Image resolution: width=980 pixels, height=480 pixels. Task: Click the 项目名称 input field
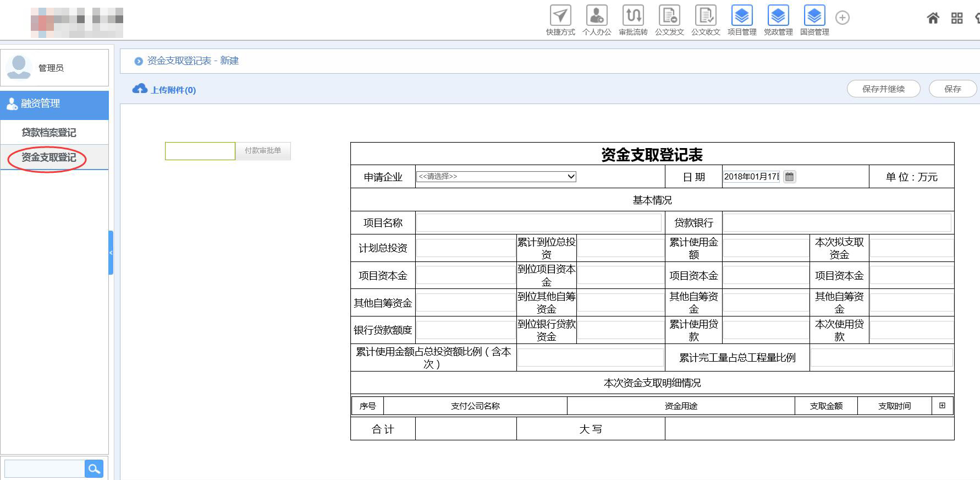tap(538, 223)
